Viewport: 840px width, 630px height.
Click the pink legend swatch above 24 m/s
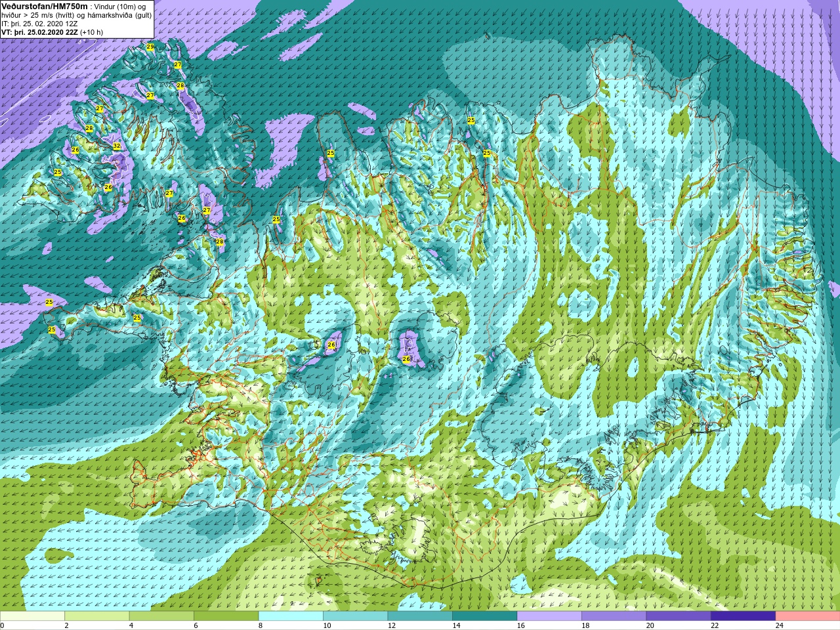[808, 616]
